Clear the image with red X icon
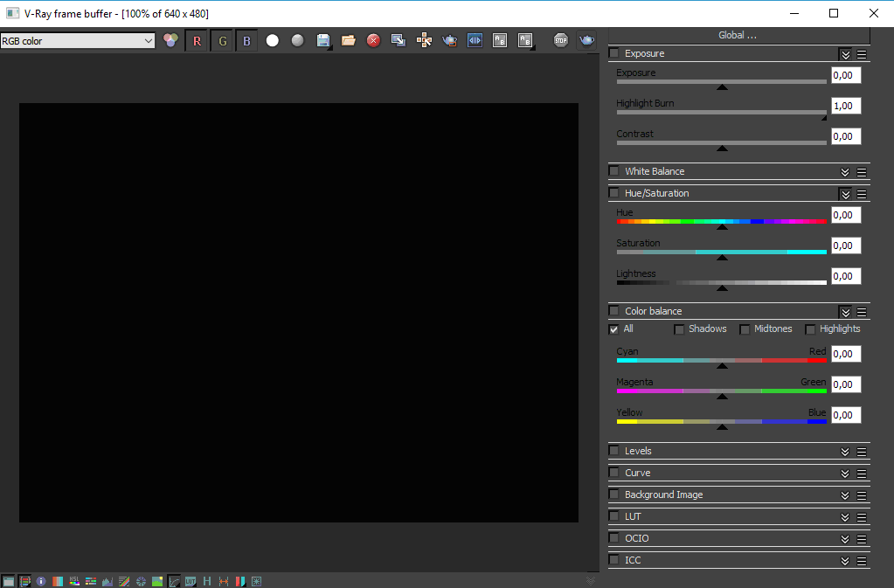 pyautogui.click(x=373, y=40)
